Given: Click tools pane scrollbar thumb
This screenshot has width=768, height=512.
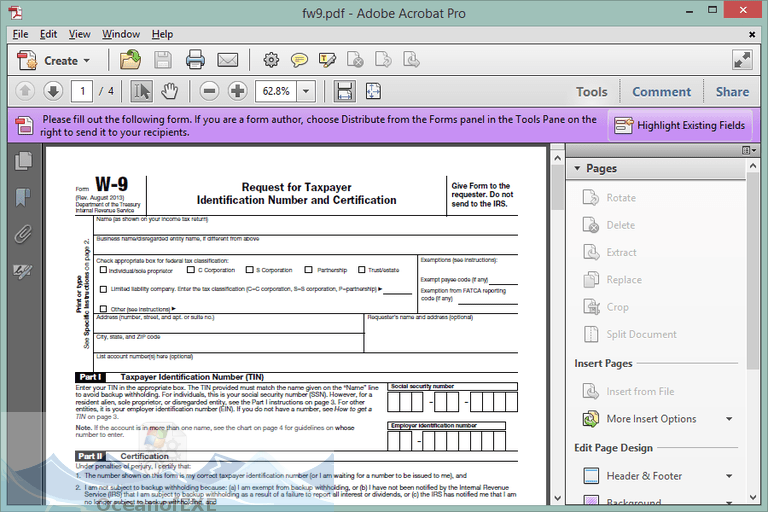Looking at the screenshot, I should click(753, 270).
